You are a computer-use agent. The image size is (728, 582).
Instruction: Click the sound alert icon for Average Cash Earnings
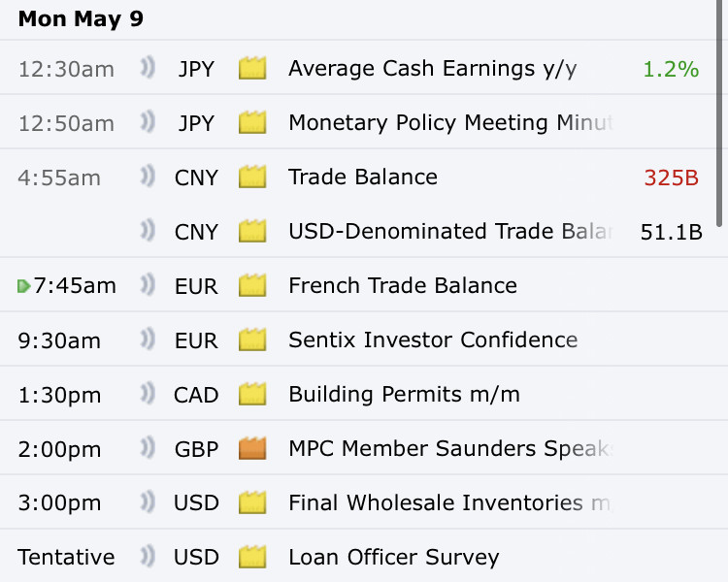click(x=148, y=68)
